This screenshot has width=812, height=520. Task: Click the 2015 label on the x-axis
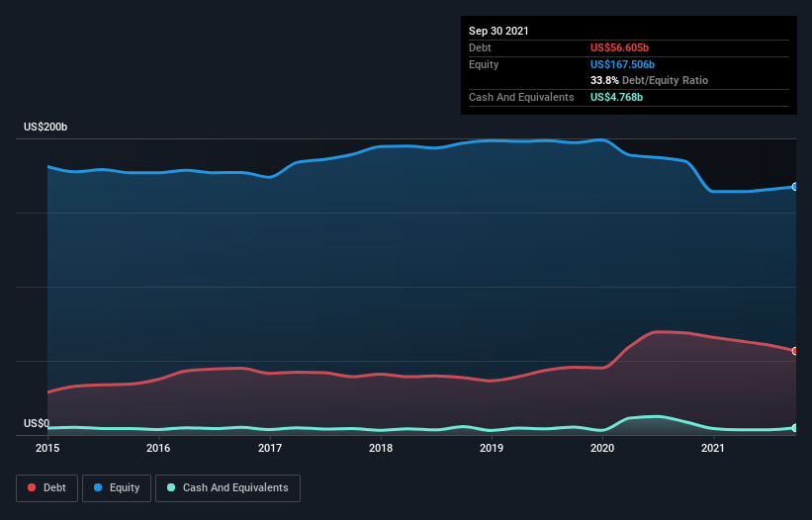47,448
